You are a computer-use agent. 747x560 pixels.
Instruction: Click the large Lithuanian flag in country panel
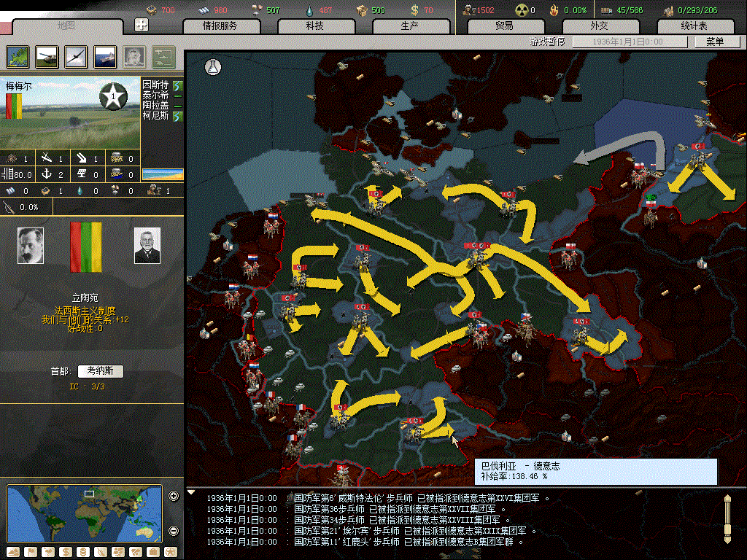(86, 246)
